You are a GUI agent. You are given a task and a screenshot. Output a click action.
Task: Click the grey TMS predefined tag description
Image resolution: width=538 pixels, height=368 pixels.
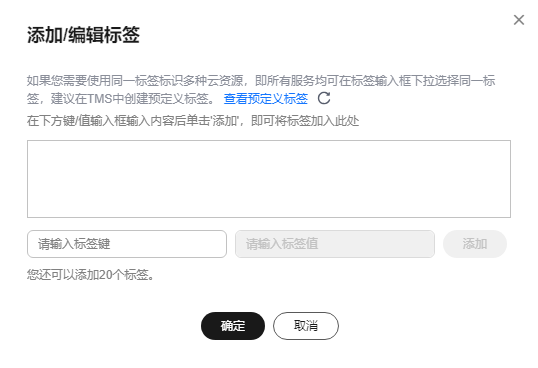[x=261, y=90]
